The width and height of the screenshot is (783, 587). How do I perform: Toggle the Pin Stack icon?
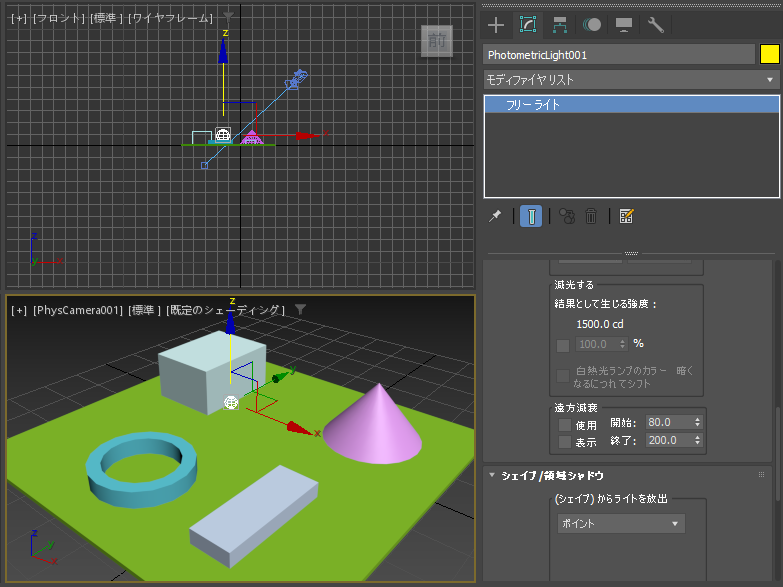[x=495, y=216]
